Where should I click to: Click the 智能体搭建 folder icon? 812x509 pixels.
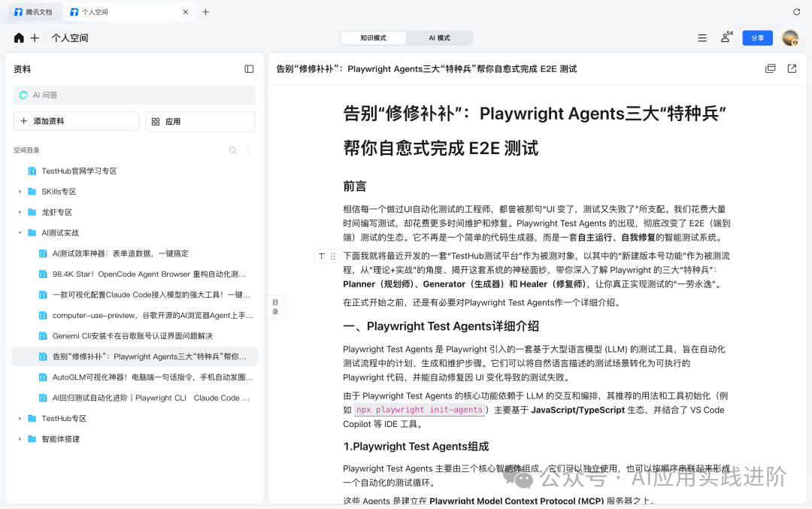click(32, 439)
